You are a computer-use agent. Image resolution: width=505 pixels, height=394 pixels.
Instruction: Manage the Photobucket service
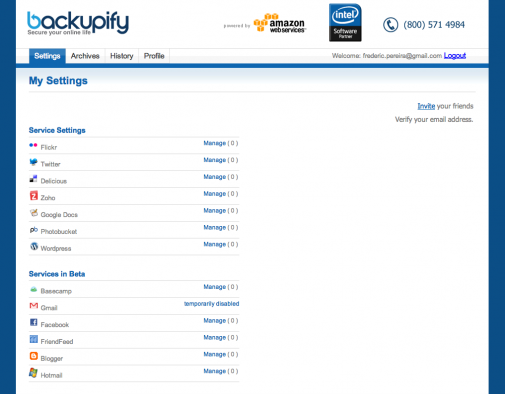pos(215,227)
